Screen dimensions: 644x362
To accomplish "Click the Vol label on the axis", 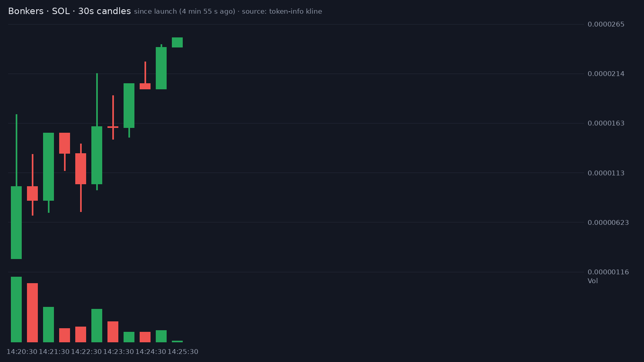I will pos(592,281).
